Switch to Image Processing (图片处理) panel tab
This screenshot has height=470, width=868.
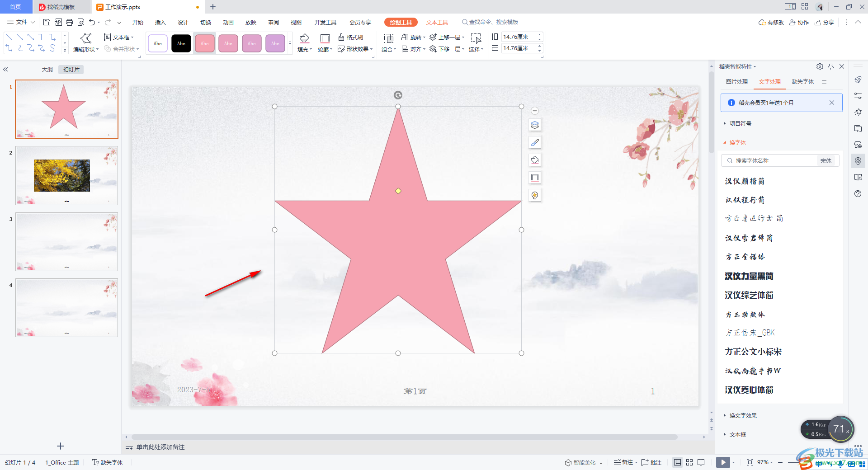tap(737, 82)
